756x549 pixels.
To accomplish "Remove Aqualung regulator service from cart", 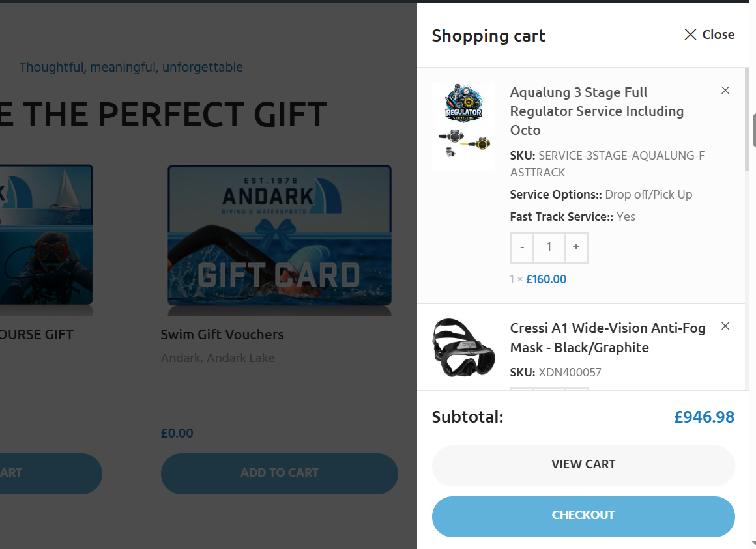I will 725,91.
